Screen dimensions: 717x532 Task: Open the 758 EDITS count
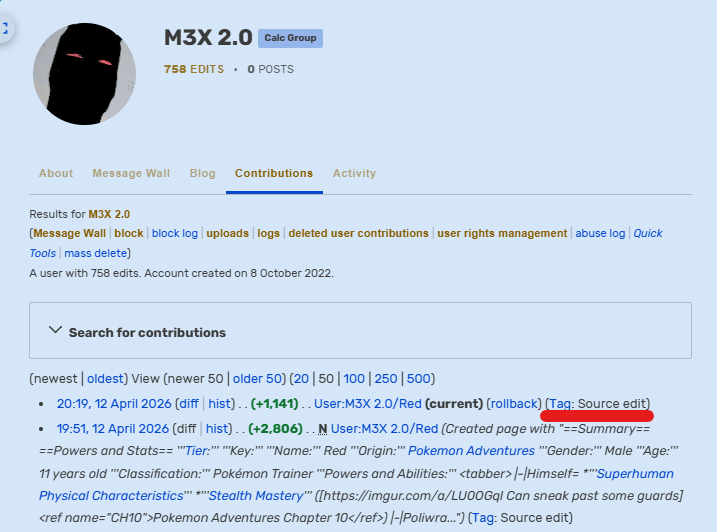194,69
